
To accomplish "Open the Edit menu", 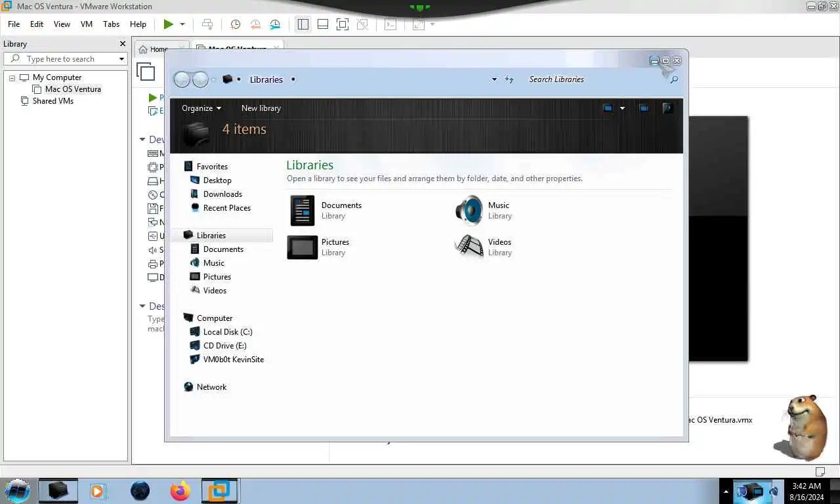I will click(37, 24).
